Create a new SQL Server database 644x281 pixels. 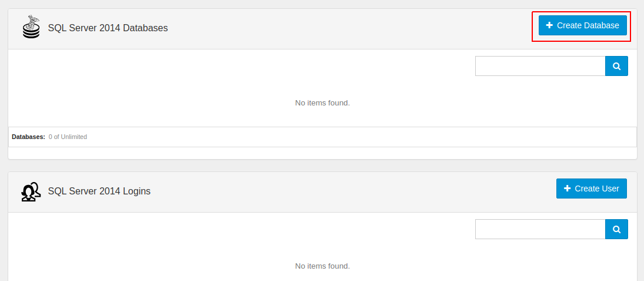point(582,25)
